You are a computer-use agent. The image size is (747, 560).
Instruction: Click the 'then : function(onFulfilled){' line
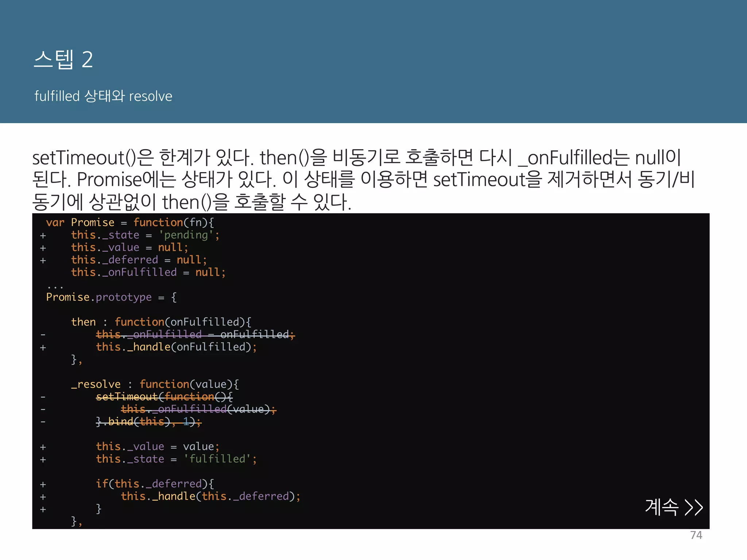tap(161, 322)
